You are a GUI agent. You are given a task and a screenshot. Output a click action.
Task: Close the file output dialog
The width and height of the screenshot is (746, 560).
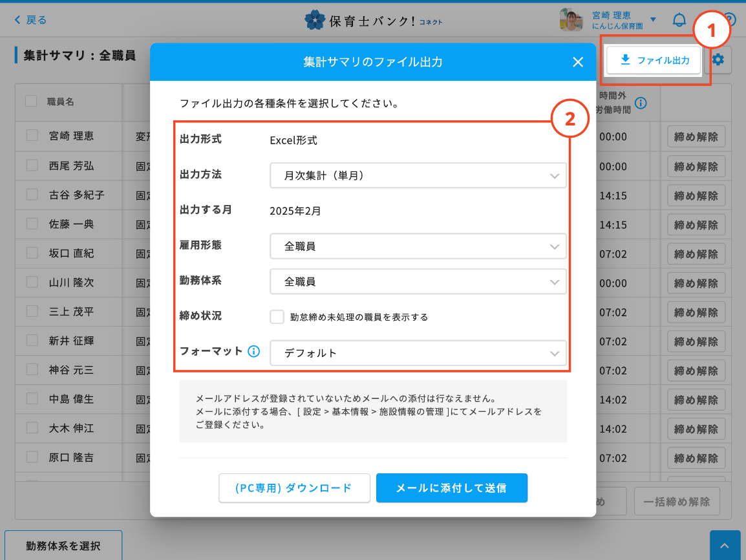coord(578,62)
